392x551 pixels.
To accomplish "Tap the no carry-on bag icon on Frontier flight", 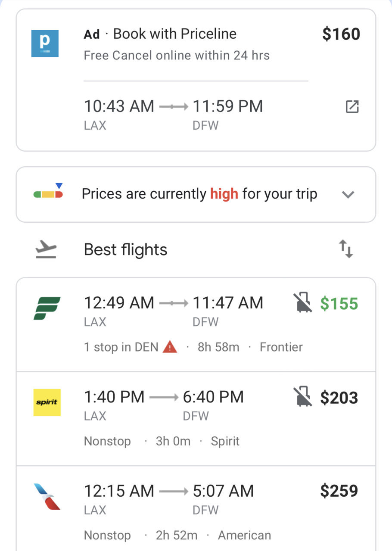I will [x=303, y=303].
